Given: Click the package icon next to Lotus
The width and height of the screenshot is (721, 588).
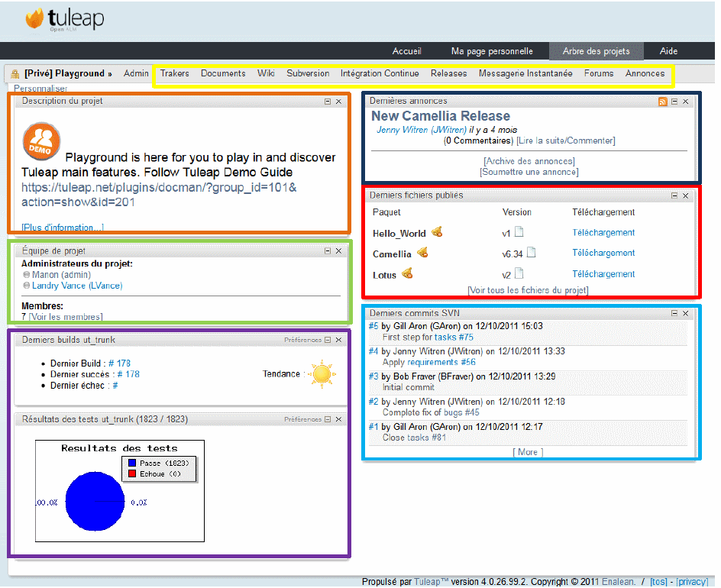Looking at the screenshot, I should click(407, 273).
